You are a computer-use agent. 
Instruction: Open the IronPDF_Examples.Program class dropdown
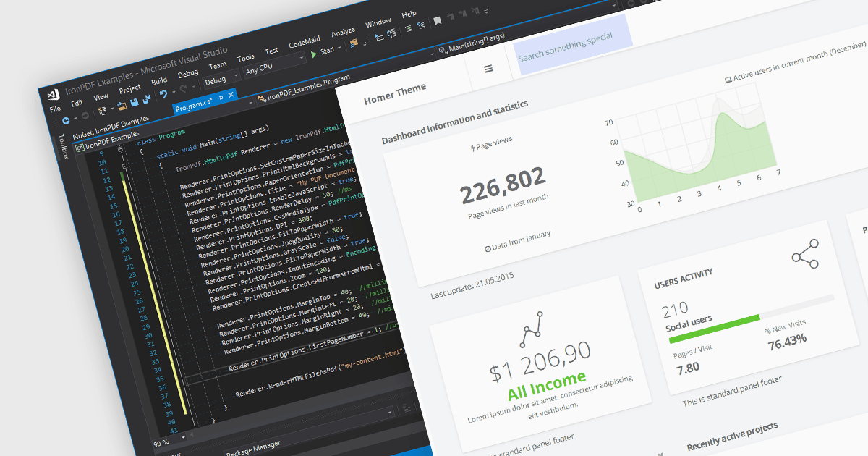click(305, 87)
